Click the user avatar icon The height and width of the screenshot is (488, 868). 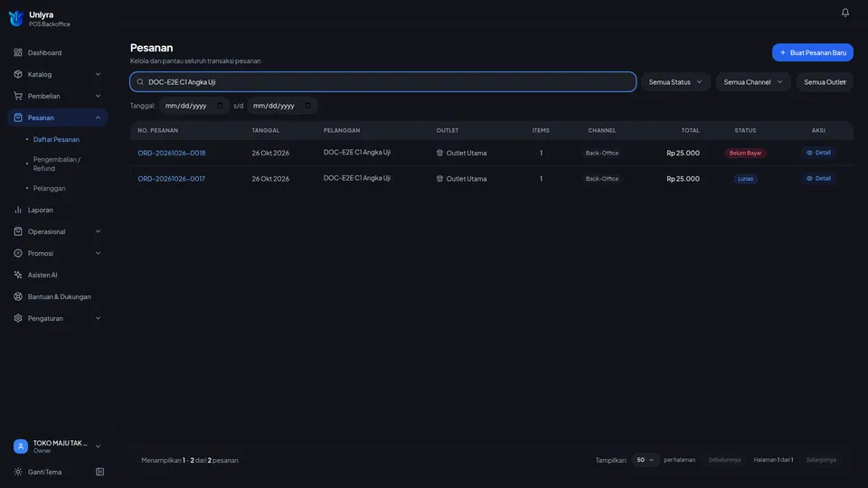pyautogui.click(x=21, y=446)
